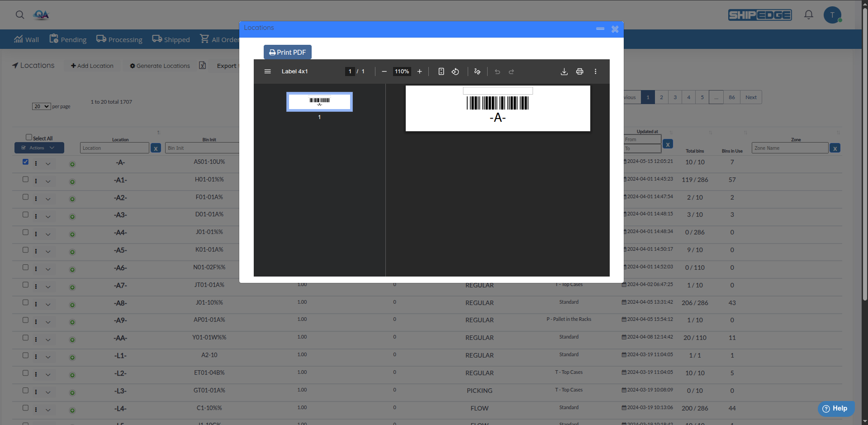Open the Pending orders tab
Viewport: 868px width, 425px height.
click(x=68, y=39)
